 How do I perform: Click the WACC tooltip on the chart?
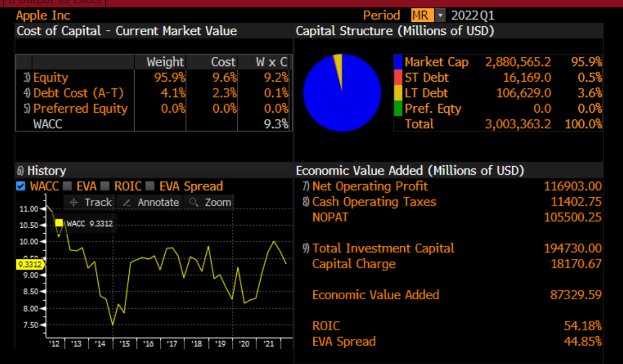(85, 223)
